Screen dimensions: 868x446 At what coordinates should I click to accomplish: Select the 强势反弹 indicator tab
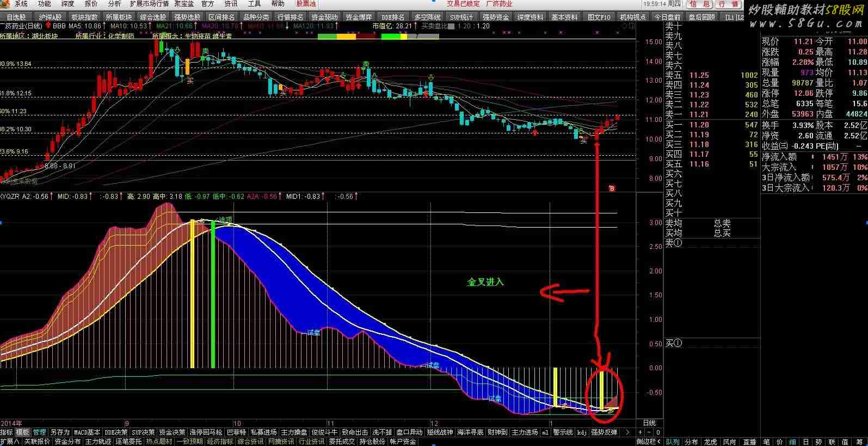tap(604, 432)
